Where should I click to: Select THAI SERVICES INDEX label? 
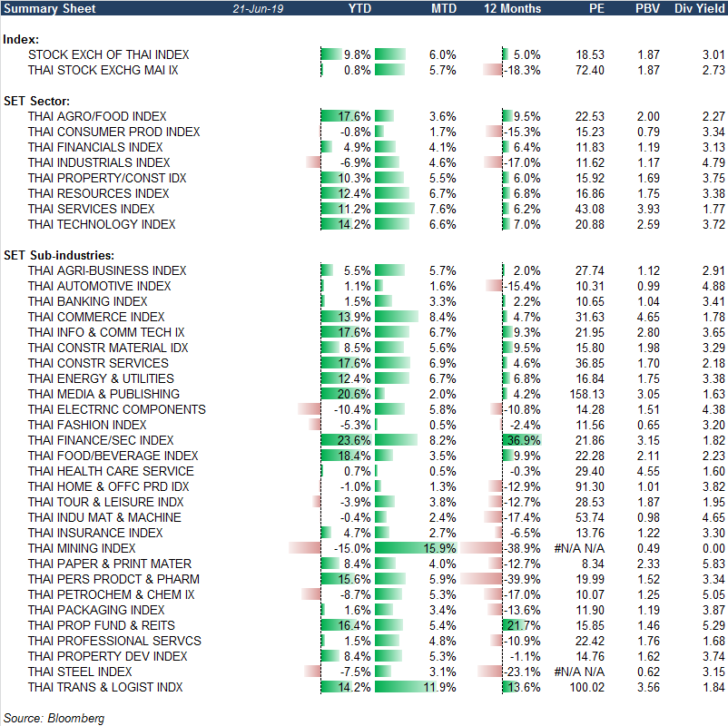pos(91,209)
